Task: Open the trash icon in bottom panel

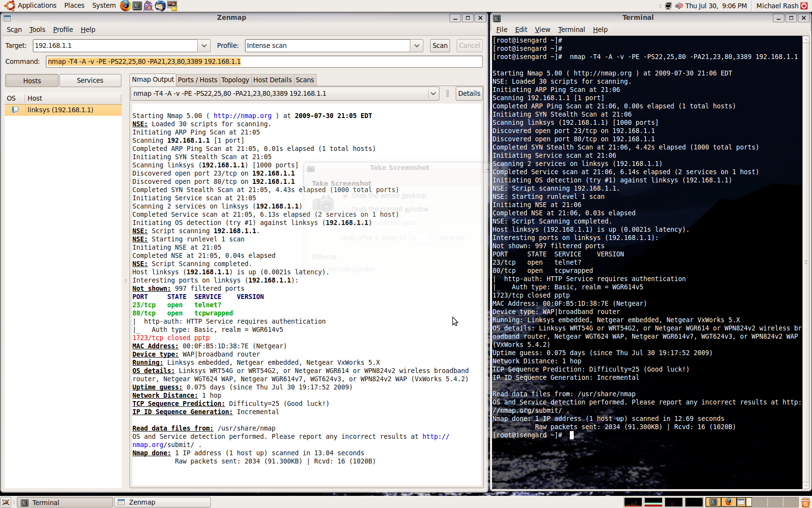Action: pos(805,502)
